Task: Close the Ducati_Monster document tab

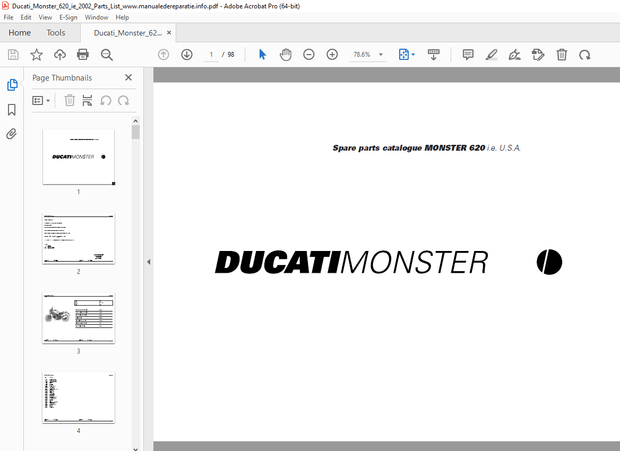Action: click(169, 33)
